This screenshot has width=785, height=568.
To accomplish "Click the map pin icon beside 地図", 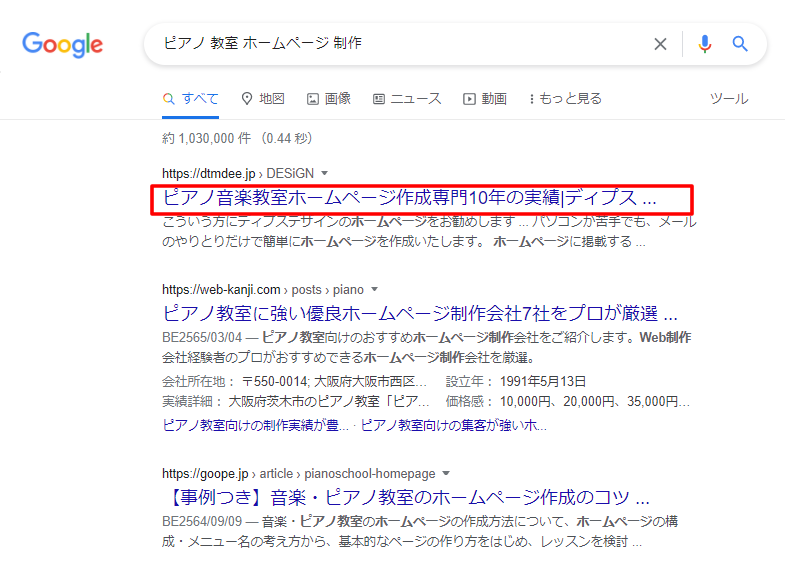I will pos(247,99).
